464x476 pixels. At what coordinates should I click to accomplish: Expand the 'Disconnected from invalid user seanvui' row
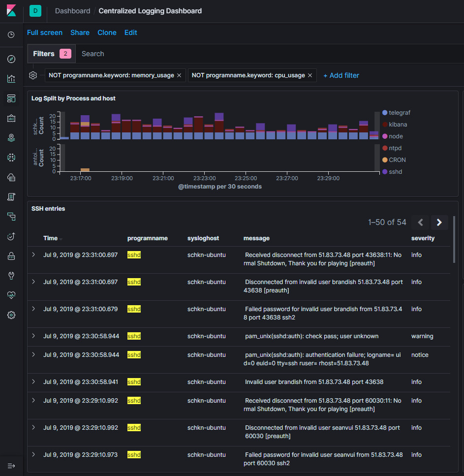tap(33, 427)
